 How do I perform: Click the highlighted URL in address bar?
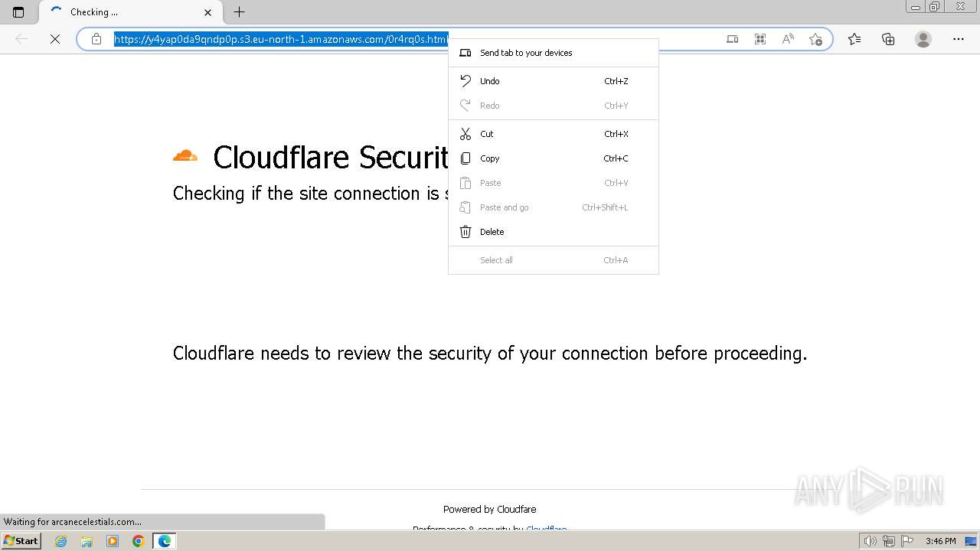[280, 39]
